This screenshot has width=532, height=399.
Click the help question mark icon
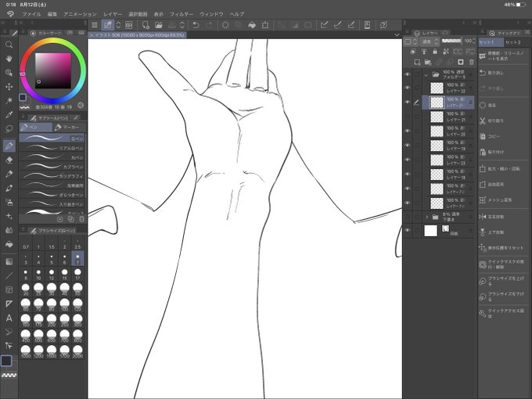pyautogui.click(x=383, y=25)
